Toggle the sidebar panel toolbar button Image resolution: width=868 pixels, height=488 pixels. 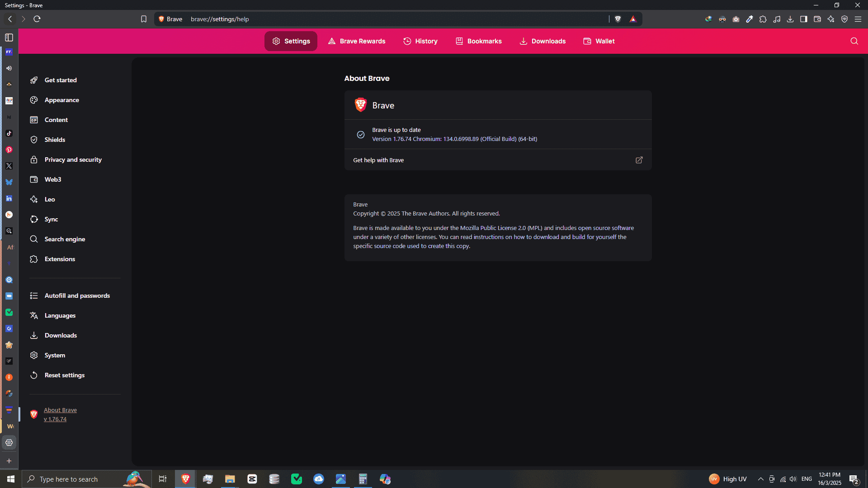pyautogui.click(x=804, y=19)
